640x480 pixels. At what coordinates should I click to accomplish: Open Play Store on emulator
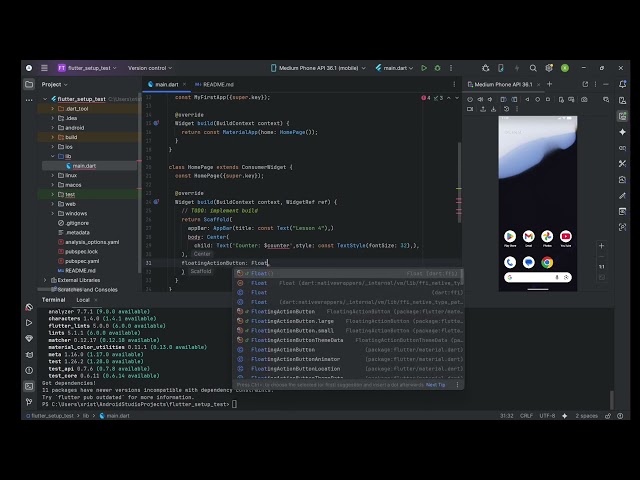[x=510, y=237]
